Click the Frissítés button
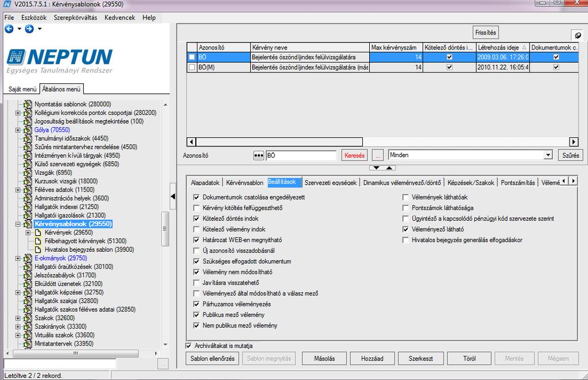 486,33
